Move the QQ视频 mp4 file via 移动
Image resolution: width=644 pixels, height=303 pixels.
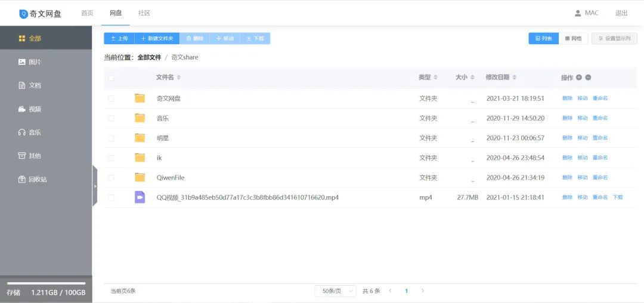click(583, 197)
